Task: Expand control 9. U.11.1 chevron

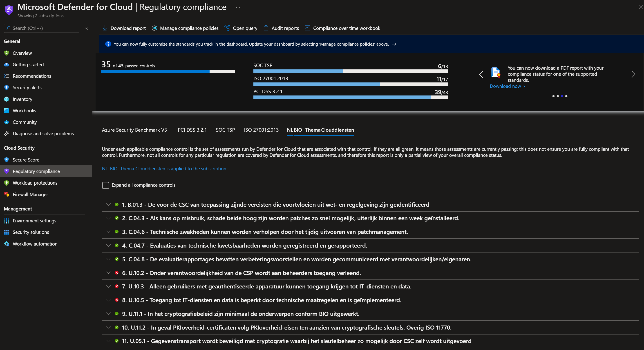Action: pyautogui.click(x=108, y=314)
